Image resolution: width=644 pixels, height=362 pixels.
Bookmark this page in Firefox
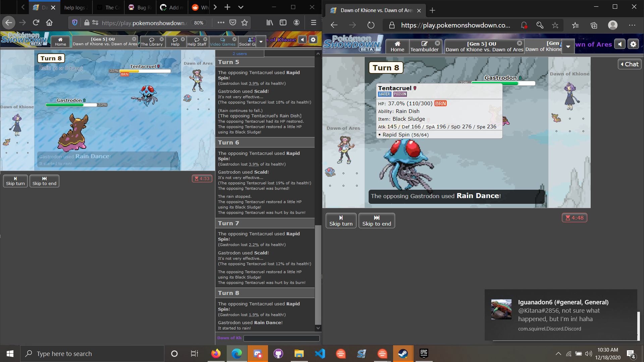(x=245, y=23)
